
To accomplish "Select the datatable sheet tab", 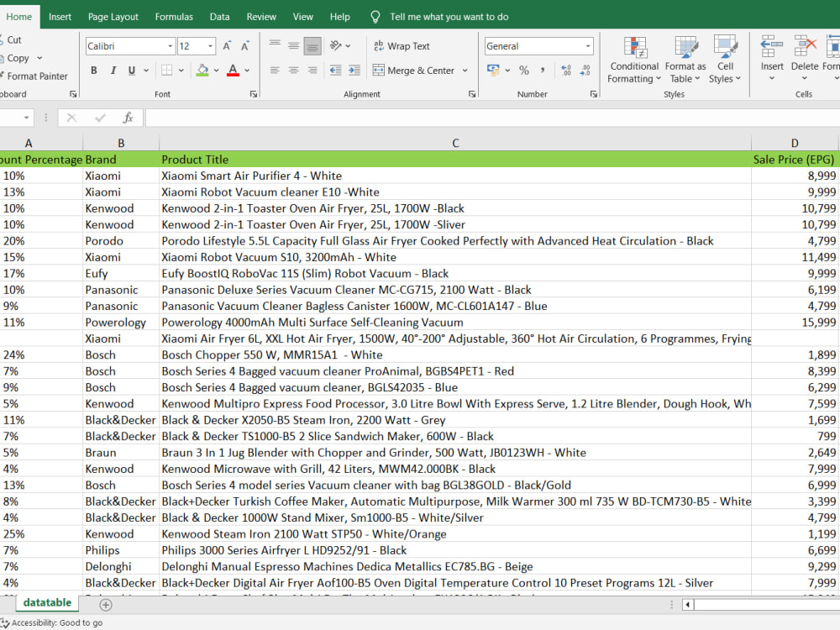I will (47, 602).
